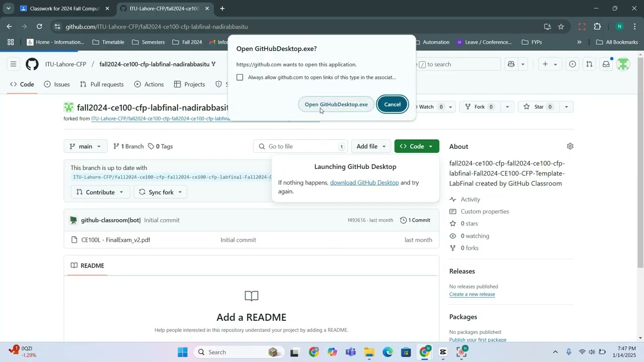Expand the Contribute dropdown

click(100, 192)
